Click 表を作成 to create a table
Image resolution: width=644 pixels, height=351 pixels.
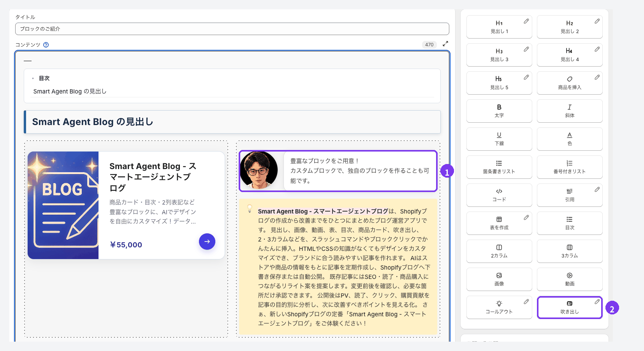pos(499,223)
